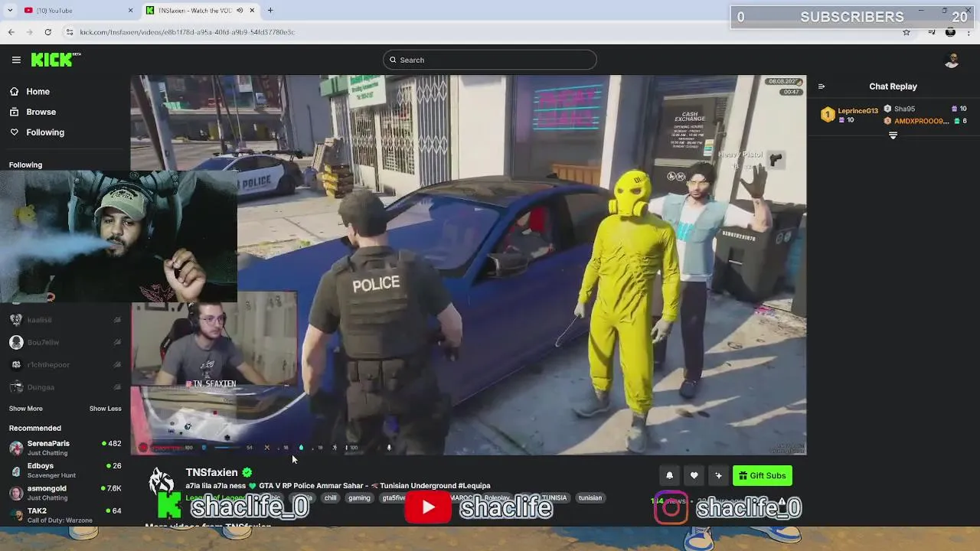Collapse the Chat Replay panel arrow
The height and width of the screenshot is (551, 980).
point(821,86)
